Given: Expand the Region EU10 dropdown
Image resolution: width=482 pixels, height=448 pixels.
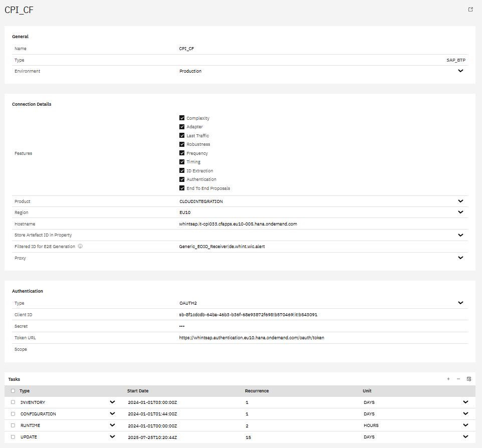Looking at the screenshot, I should point(460,212).
